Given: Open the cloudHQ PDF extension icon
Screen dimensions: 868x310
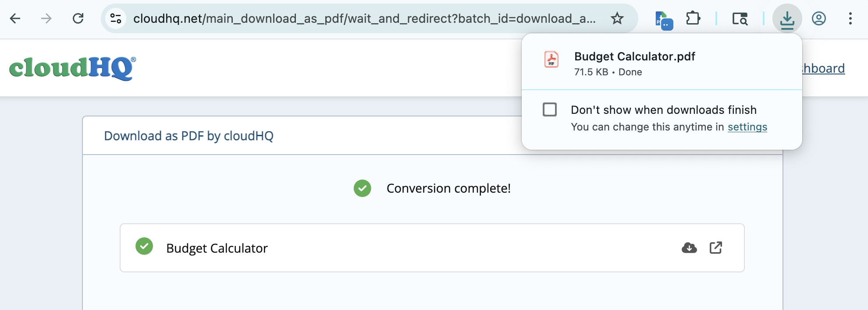Looking at the screenshot, I should tap(663, 20).
